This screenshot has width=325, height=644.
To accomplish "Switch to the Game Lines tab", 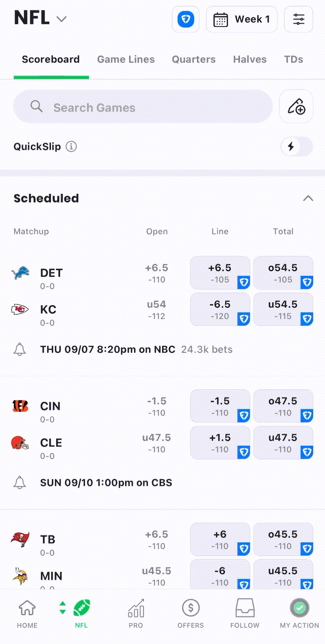I will [126, 59].
